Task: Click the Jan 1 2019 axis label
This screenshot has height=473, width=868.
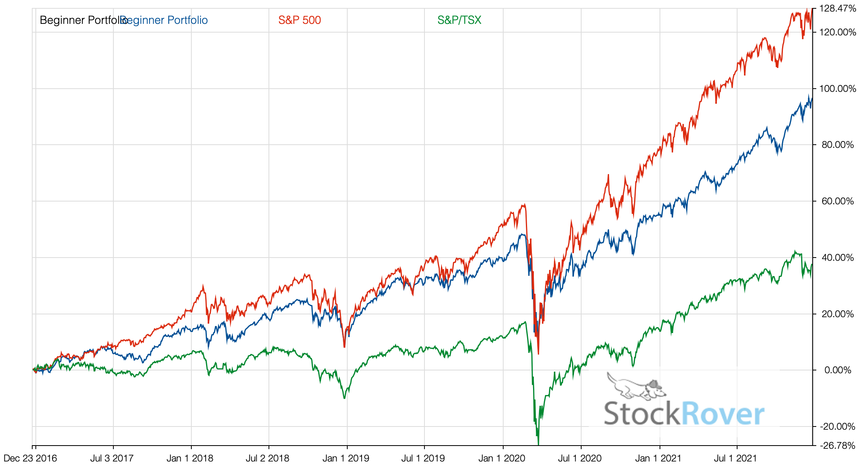Action: coord(346,458)
